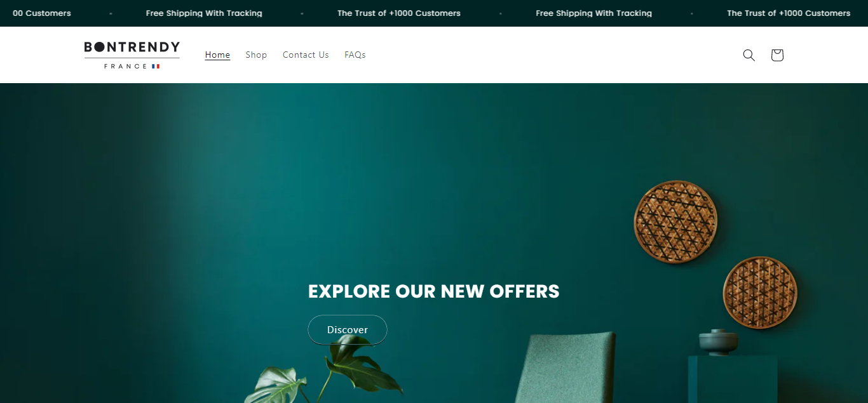Viewport: 868px width, 403px height.
Task: Open the FAQs menu item
Action: 355,55
